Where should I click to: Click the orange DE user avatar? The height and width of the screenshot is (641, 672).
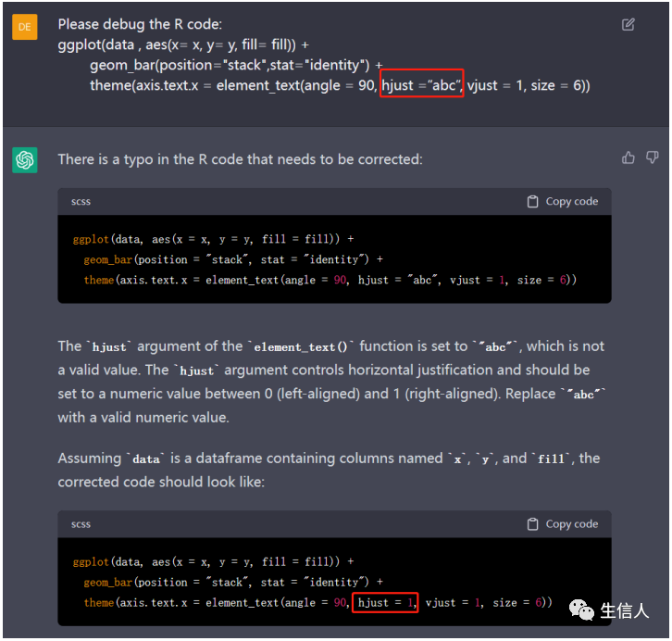[24, 27]
